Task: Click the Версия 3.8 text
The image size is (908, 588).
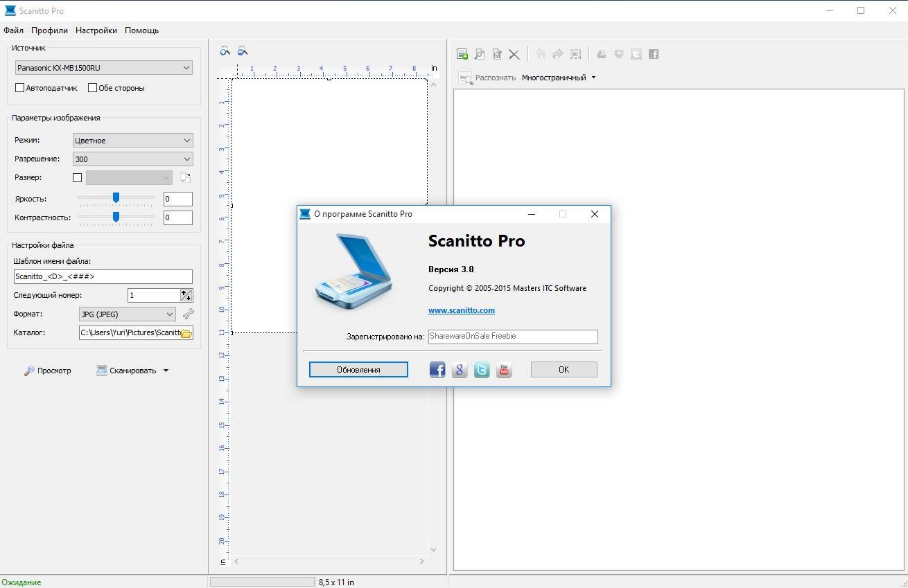Action: (451, 269)
